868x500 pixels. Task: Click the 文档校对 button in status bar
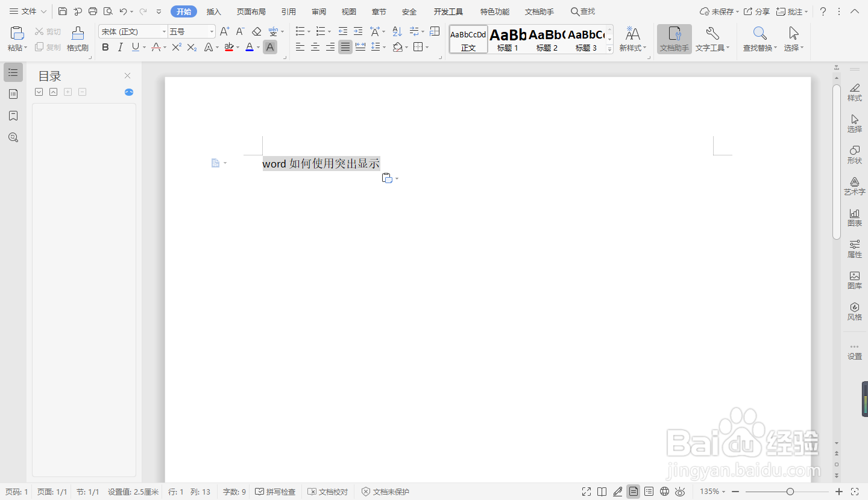328,492
